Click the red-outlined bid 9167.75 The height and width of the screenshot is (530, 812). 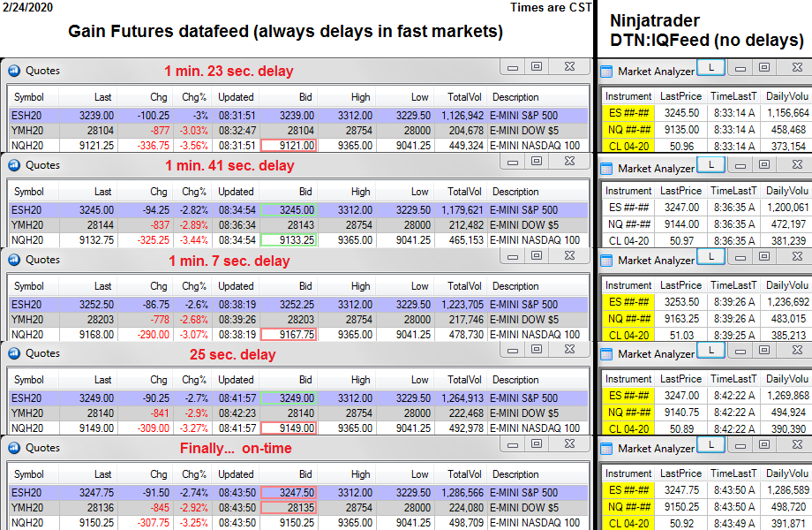point(289,335)
